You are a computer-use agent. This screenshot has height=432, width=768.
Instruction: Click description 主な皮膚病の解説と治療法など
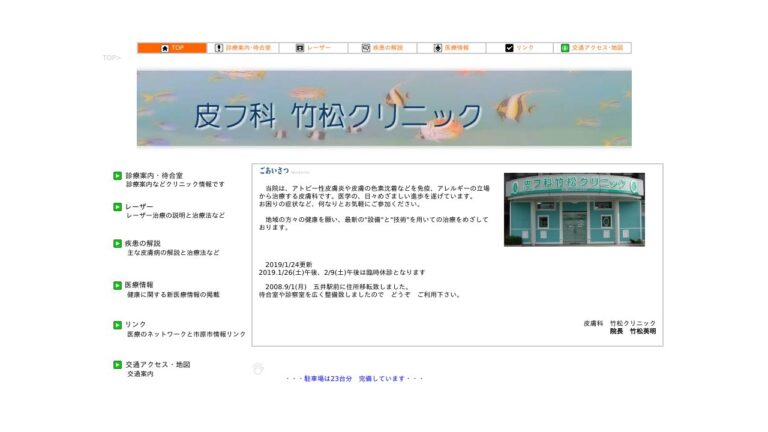(173, 253)
